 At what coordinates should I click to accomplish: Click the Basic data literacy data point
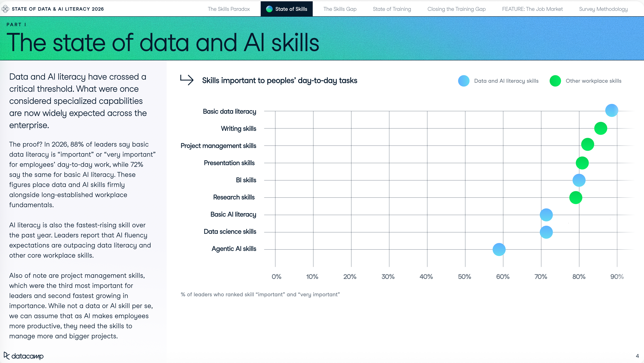(x=611, y=110)
